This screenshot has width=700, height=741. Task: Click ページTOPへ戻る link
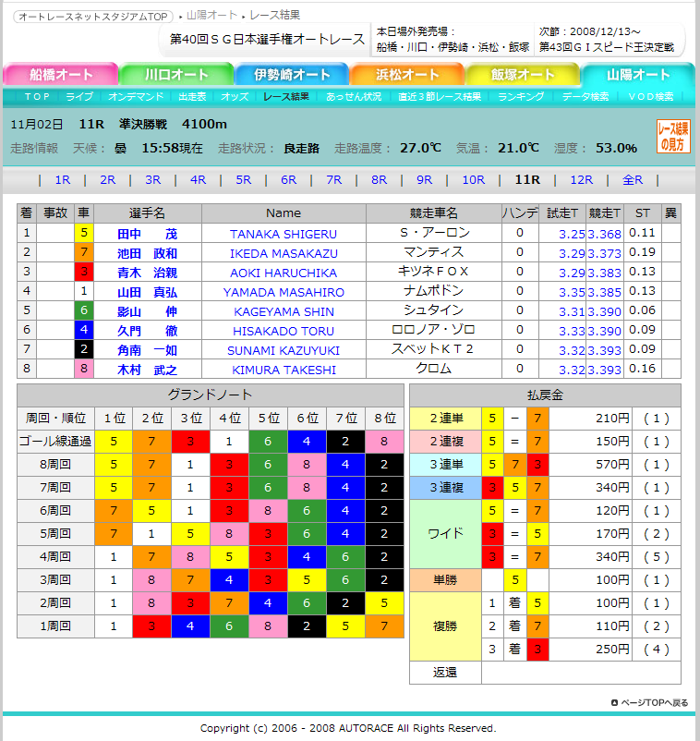pyautogui.click(x=650, y=703)
